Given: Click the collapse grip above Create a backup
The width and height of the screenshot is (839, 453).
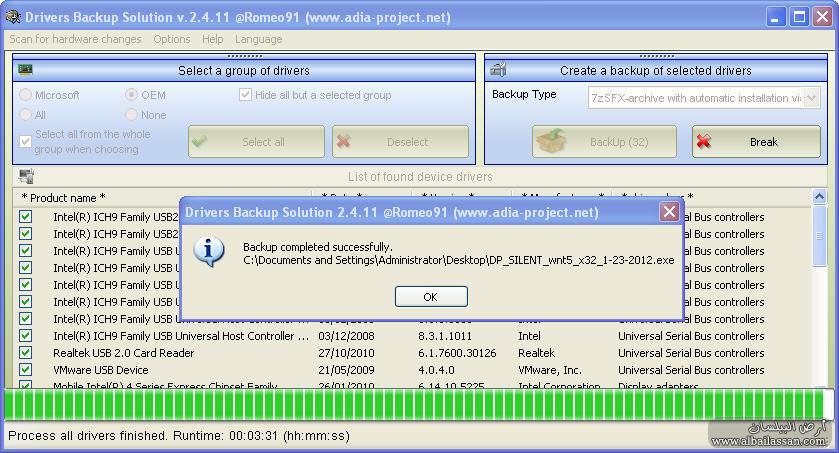Looking at the screenshot, I should pos(657,56).
